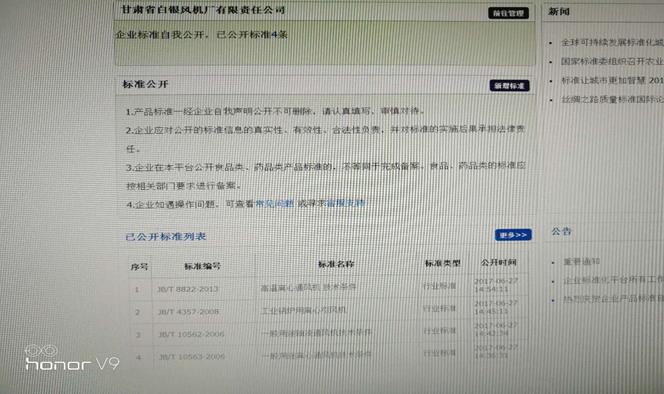Click the 行业标准 cell for JB/T 4357-2008
This screenshot has width=664, height=394.
click(x=440, y=308)
